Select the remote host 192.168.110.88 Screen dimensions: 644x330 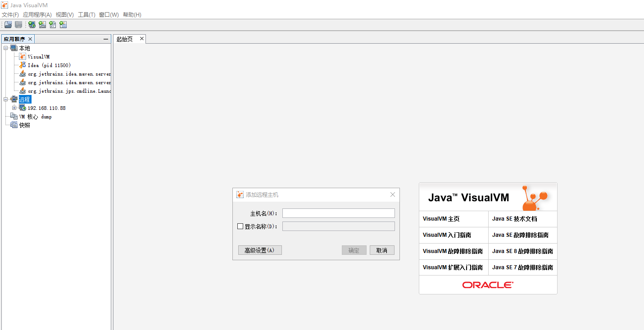[45, 108]
